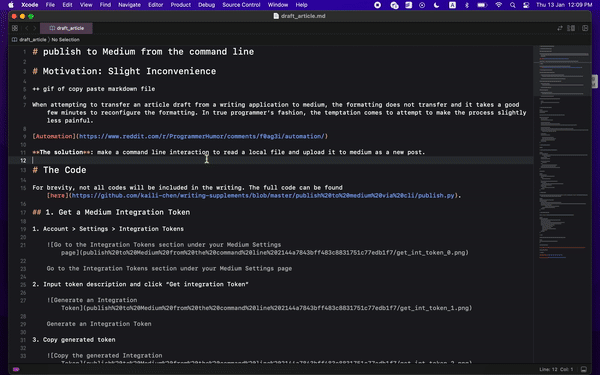Screen dimensions: 600x375
Task: Open the Product menu
Action: coord(181,5)
